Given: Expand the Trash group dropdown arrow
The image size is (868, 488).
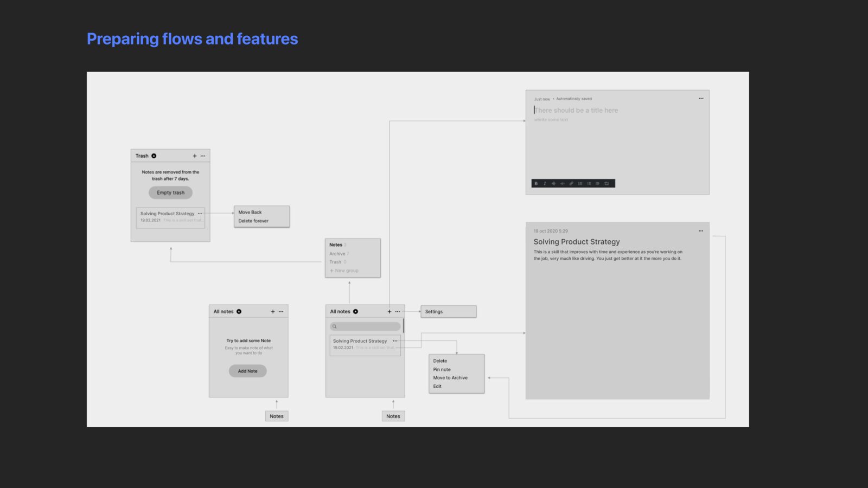Looking at the screenshot, I should pyautogui.click(x=154, y=156).
